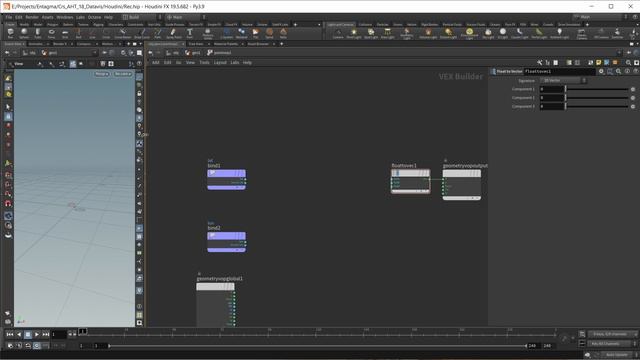Open network editor Add menu
The width and height of the screenshot is (640, 360).
click(x=156, y=62)
